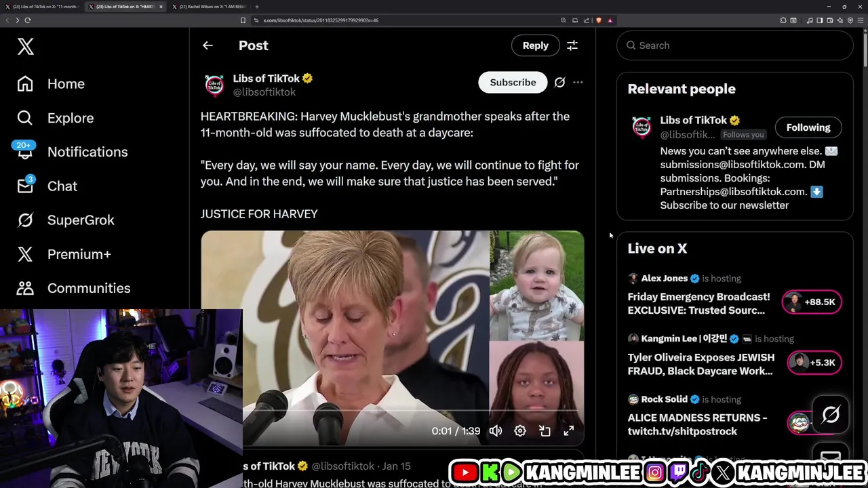Viewport: 868px width, 488px height.
Task: Click Partnerships@libsoftiktok.com email link
Action: tap(732, 192)
